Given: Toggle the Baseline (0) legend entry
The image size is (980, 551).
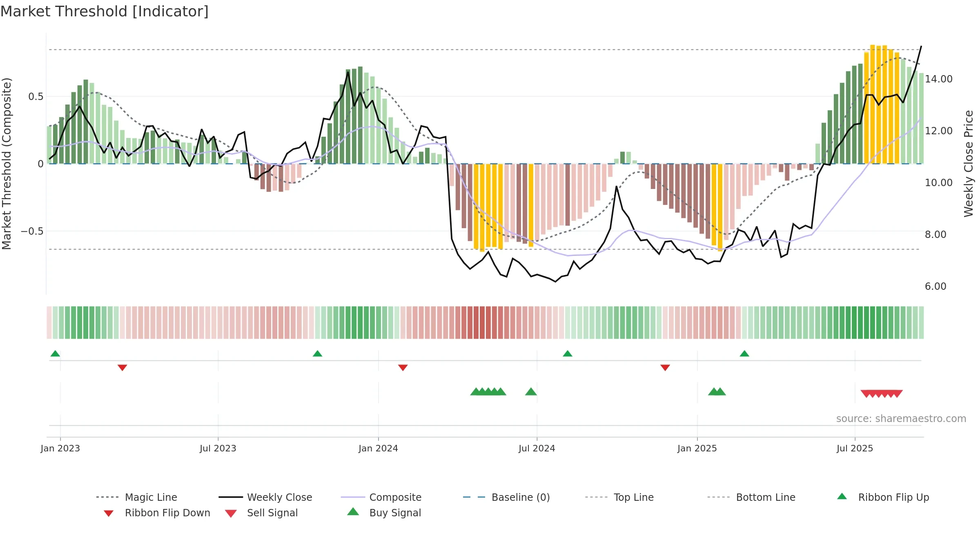Looking at the screenshot, I should click(506, 497).
